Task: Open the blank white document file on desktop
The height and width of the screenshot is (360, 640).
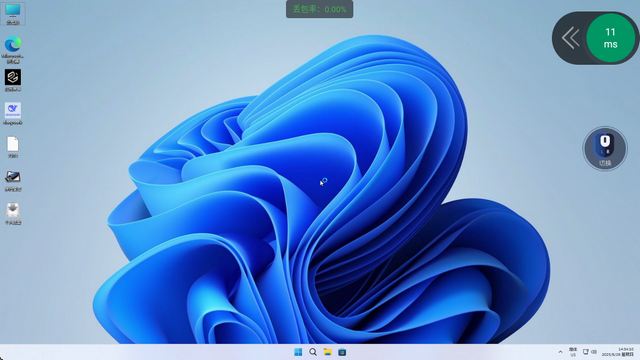Action: tap(13, 147)
